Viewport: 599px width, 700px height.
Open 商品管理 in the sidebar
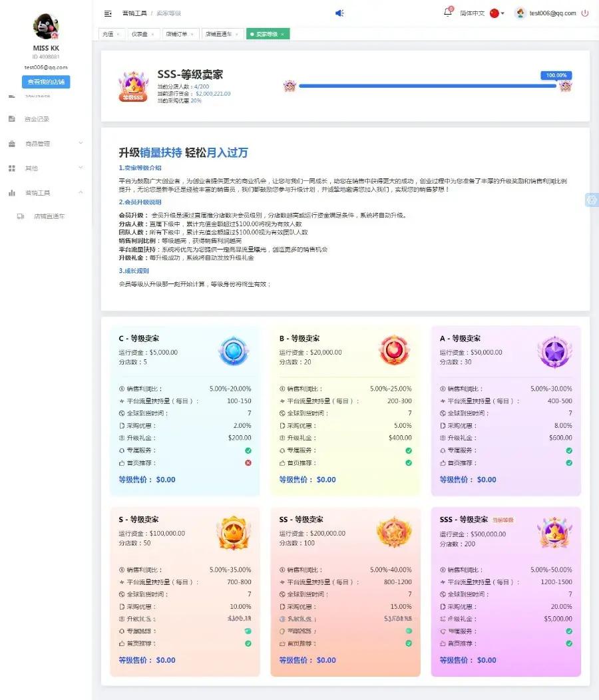click(37, 144)
